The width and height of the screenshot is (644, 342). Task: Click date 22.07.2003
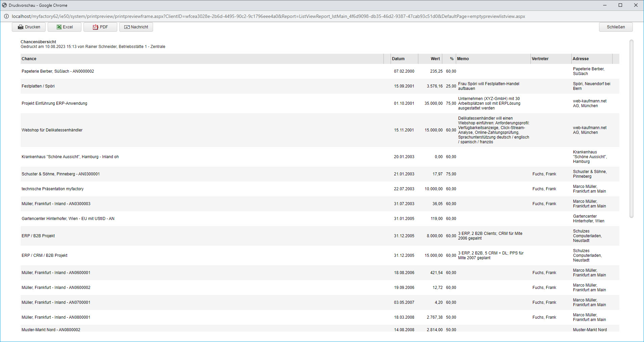click(x=404, y=189)
